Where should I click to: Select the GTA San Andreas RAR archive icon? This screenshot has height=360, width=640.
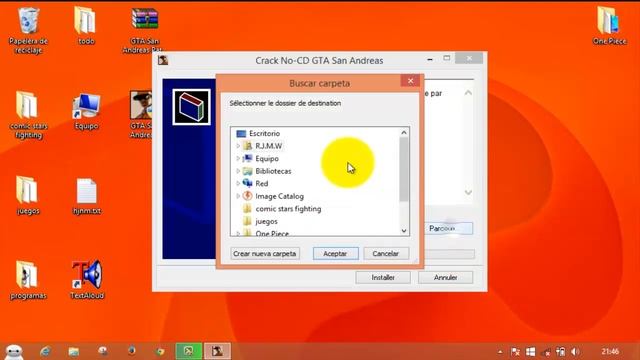tap(144, 31)
